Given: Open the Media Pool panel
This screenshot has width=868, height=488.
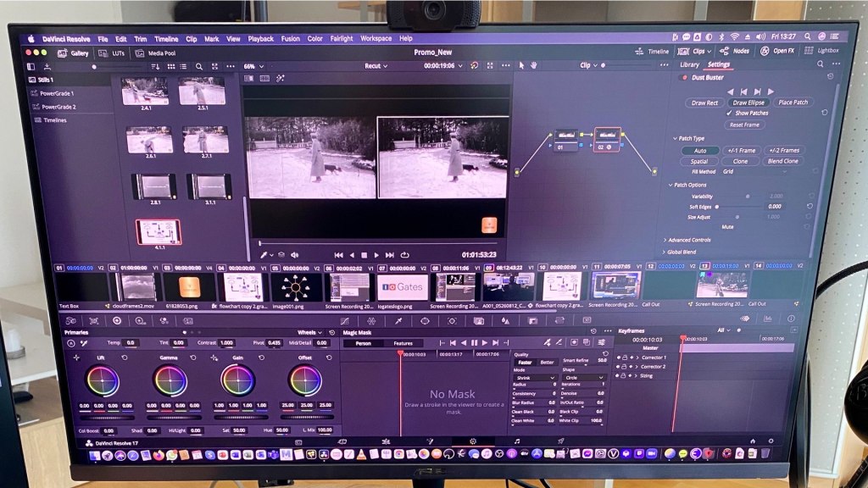Looking at the screenshot, I should coord(156,53).
